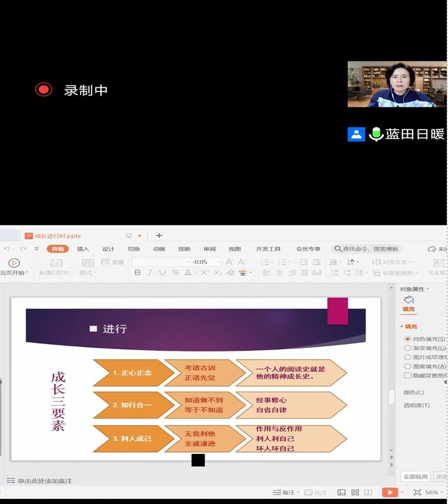The image size is (448, 504).
Task: Start slideshow with orange play button
Action: click(x=390, y=492)
